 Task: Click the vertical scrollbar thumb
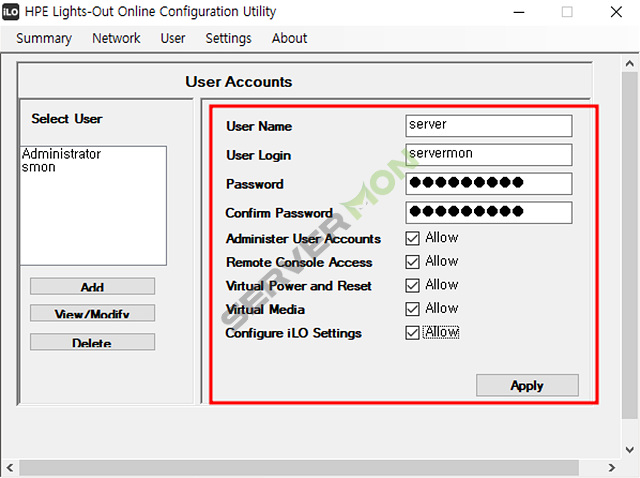coord(630,245)
